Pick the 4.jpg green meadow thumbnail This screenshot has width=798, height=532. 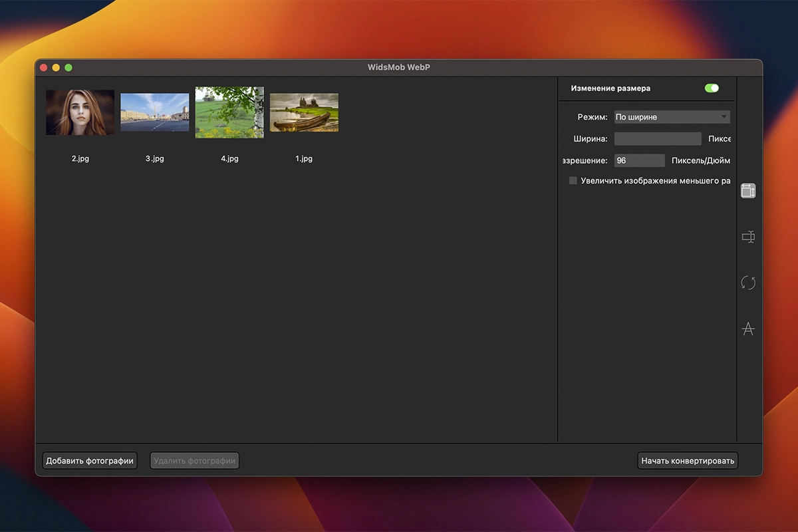click(x=229, y=112)
